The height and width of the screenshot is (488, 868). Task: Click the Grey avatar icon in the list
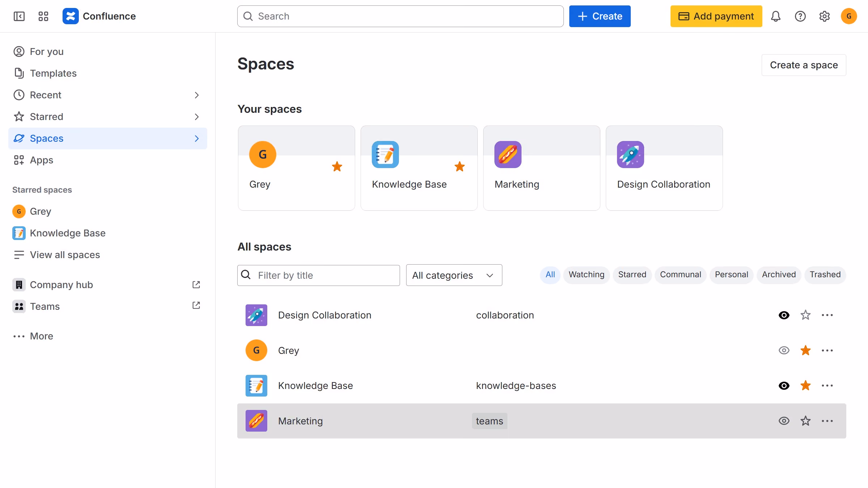256,350
